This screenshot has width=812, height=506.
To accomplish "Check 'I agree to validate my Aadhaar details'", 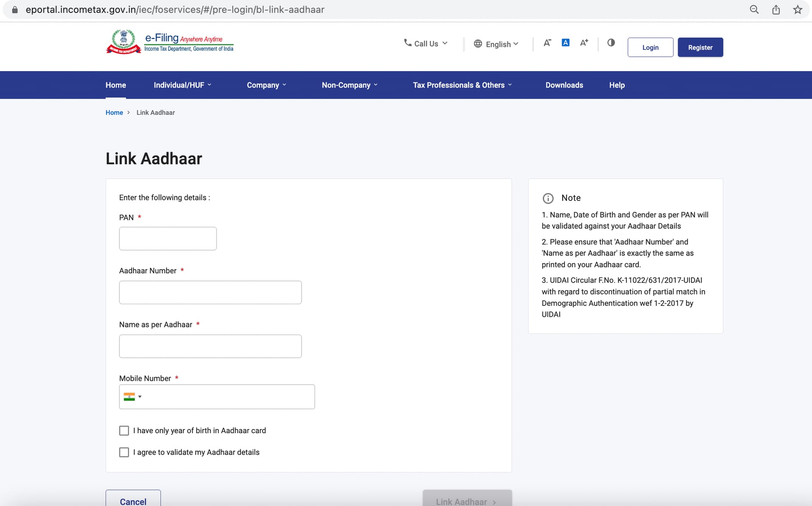I will pyautogui.click(x=124, y=452).
